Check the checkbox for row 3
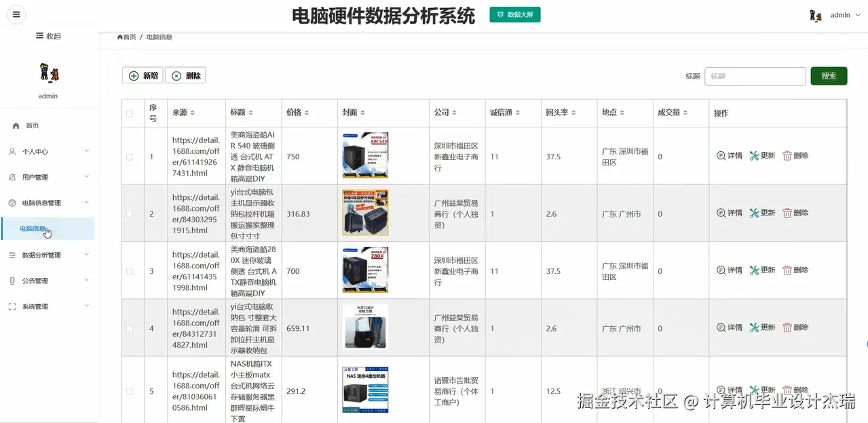 tap(130, 271)
